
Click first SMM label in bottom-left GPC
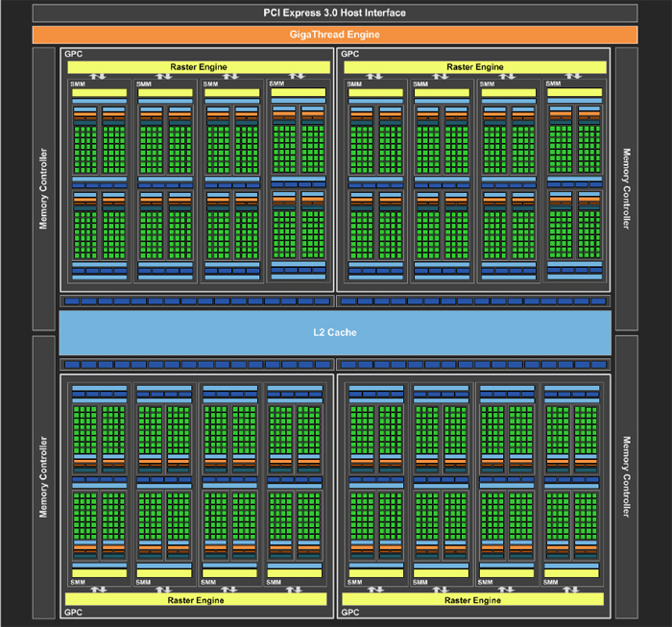tap(77, 581)
